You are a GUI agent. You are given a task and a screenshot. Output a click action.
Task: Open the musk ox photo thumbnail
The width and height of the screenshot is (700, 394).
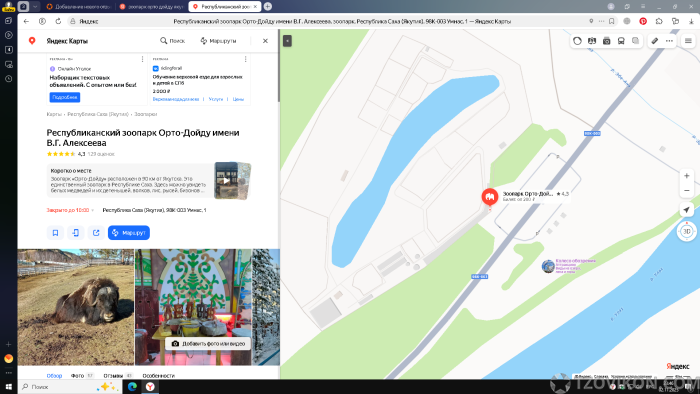coord(76,307)
